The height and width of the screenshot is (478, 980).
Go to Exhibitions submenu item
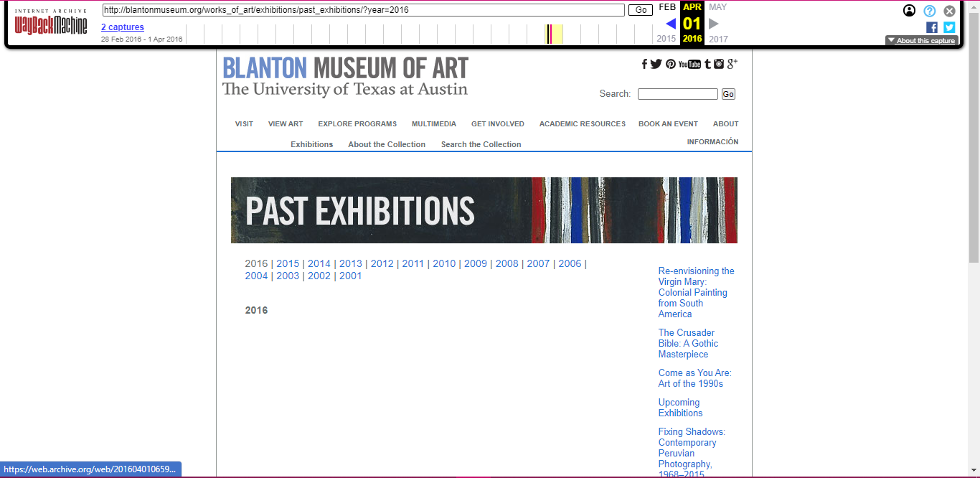click(x=312, y=144)
